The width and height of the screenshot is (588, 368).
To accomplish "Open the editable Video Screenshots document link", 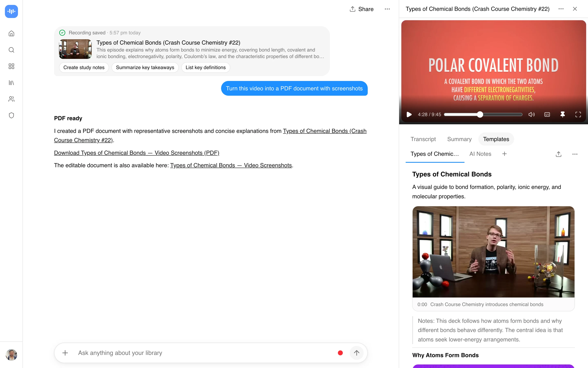I will (231, 165).
